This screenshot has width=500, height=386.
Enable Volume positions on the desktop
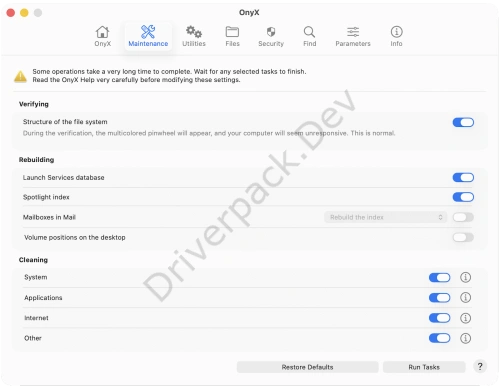463,237
